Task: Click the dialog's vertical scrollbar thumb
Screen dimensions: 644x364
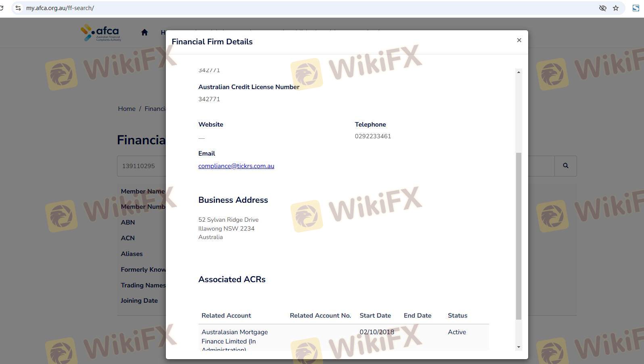Action: tap(519, 236)
